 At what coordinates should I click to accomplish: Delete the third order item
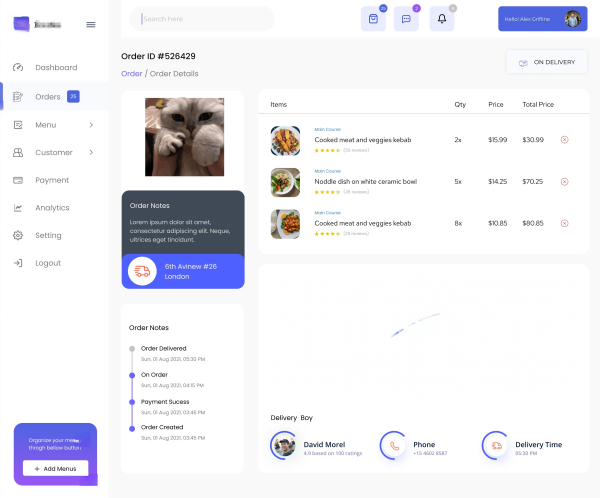click(x=564, y=223)
